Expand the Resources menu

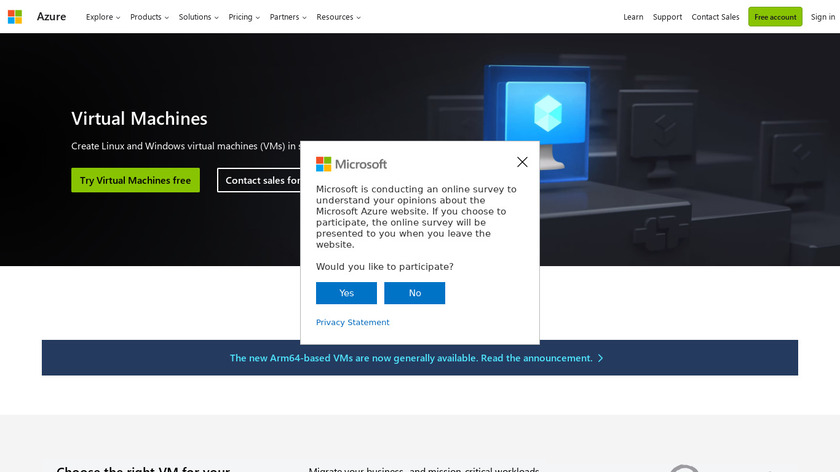pyautogui.click(x=339, y=17)
